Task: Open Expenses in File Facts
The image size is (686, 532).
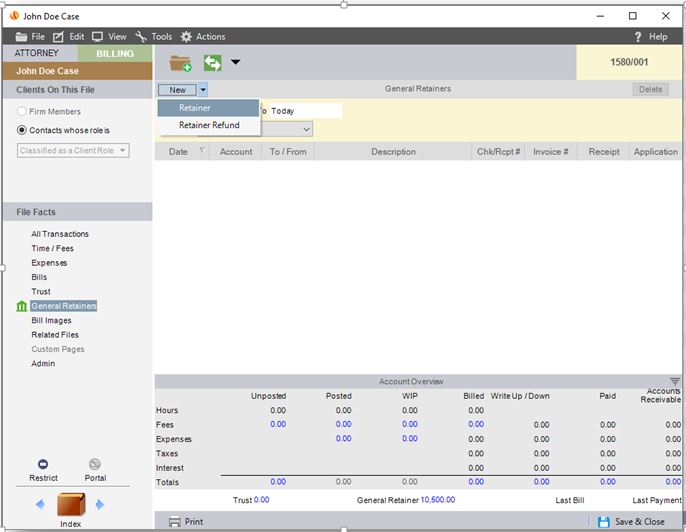Action: [49, 262]
